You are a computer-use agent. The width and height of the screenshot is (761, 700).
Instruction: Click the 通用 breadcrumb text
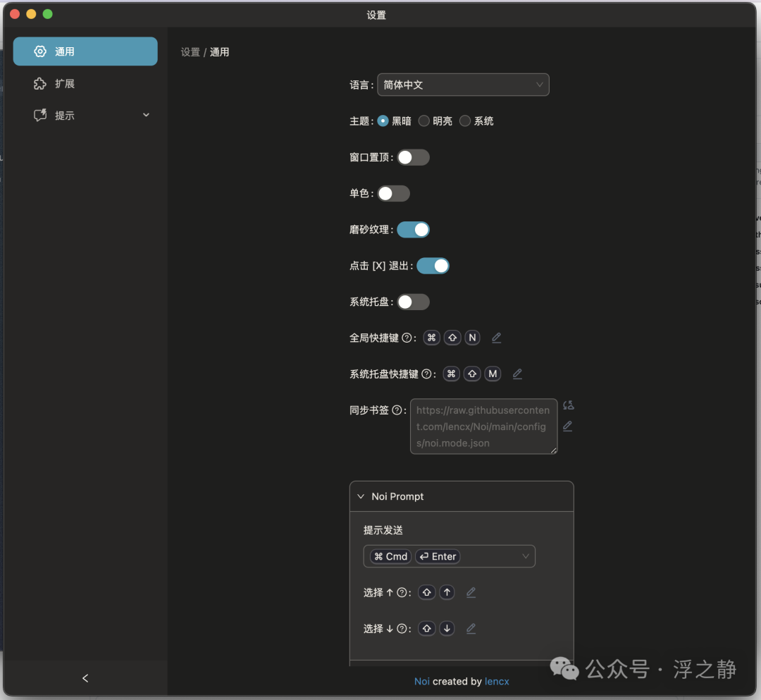[219, 52]
